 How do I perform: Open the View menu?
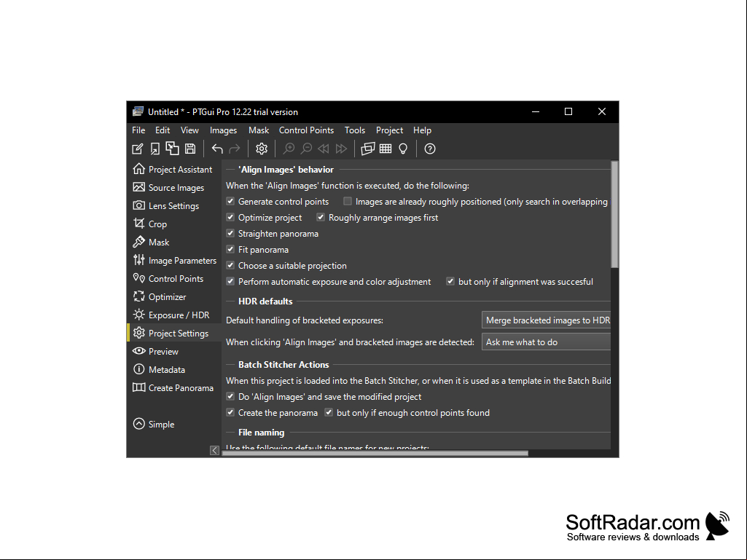(189, 130)
